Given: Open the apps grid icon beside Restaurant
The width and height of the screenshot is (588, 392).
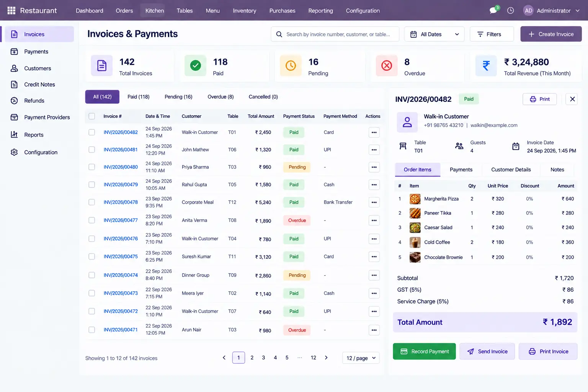Looking at the screenshot, I should pos(11,10).
